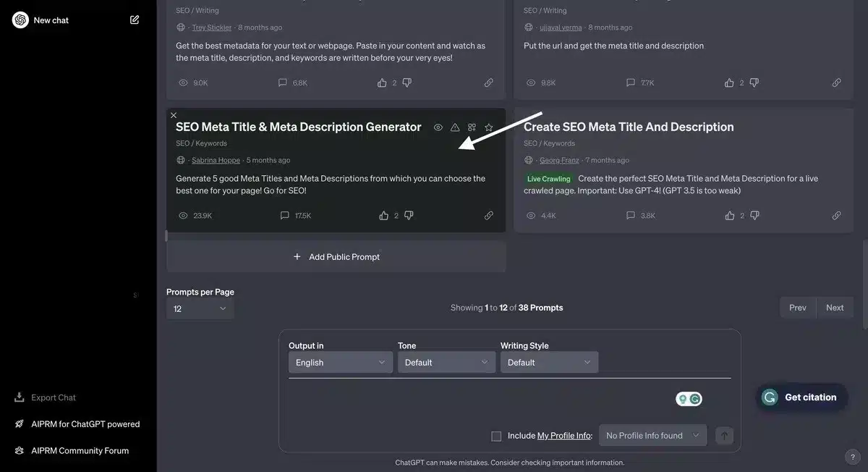Click comments icon showing 17.5K
This screenshot has height=472, width=868.
[284, 215]
